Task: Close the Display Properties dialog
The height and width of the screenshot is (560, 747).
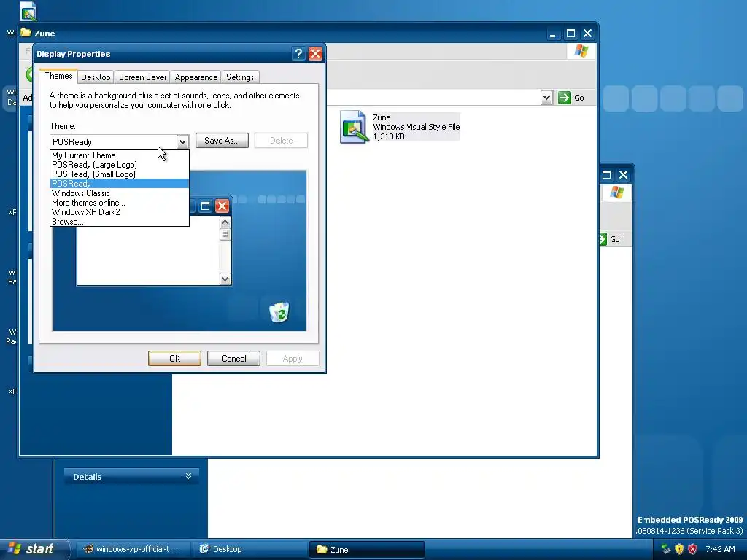Action: pos(315,54)
